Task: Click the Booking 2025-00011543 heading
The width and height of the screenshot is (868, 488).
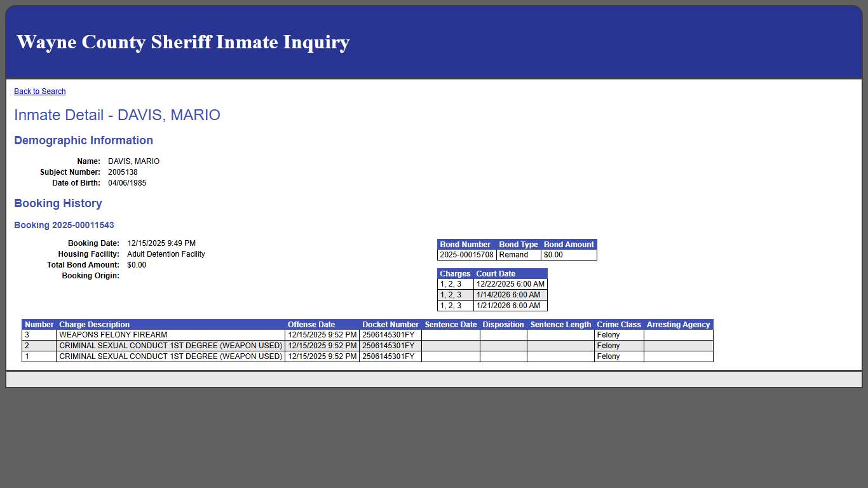Action: click(x=64, y=226)
